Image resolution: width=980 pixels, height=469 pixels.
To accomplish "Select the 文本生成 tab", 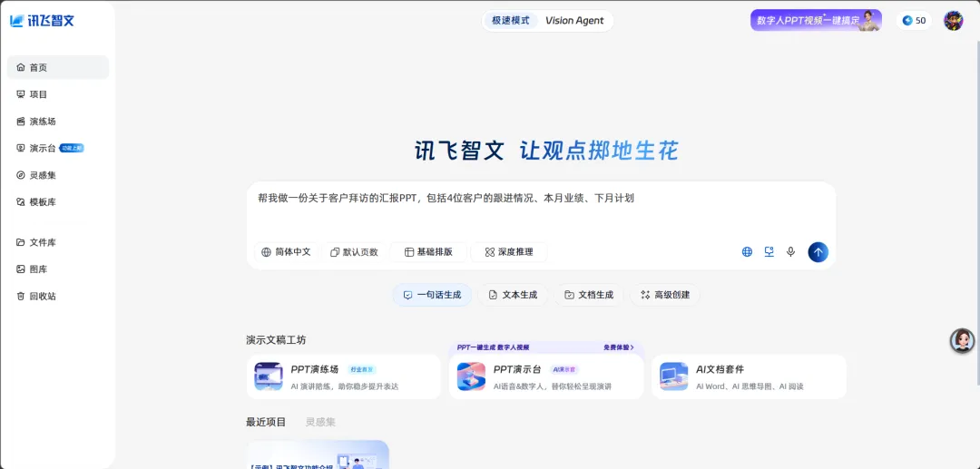I will tap(513, 295).
